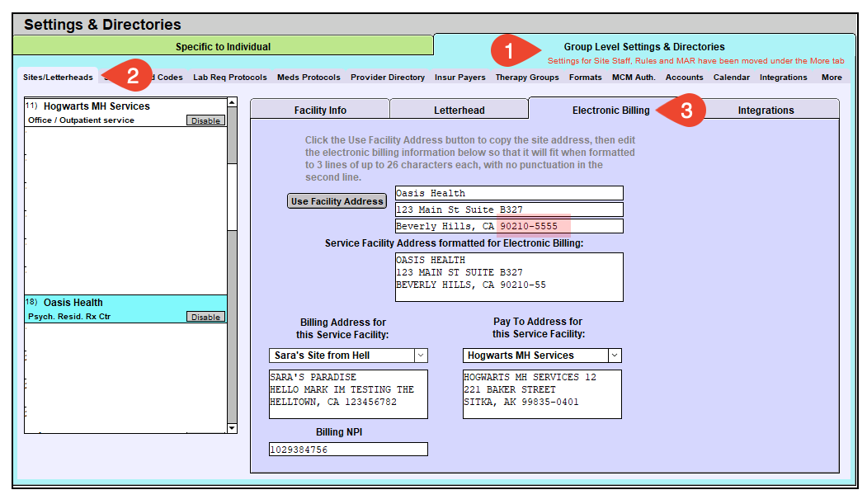Go to the Integrations sub-tab

(x=766, y=111)
